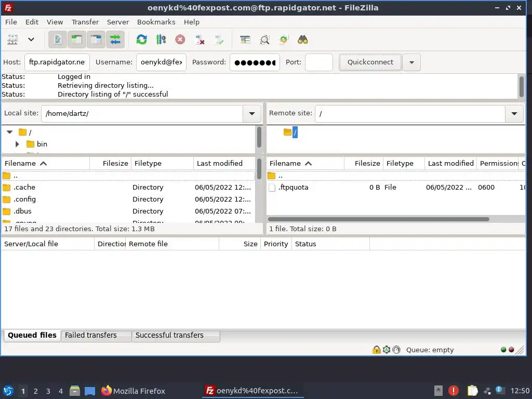Screen dimensions: 532x399
Task: Reconnect to the last server
Action: (x=219, y=39)
